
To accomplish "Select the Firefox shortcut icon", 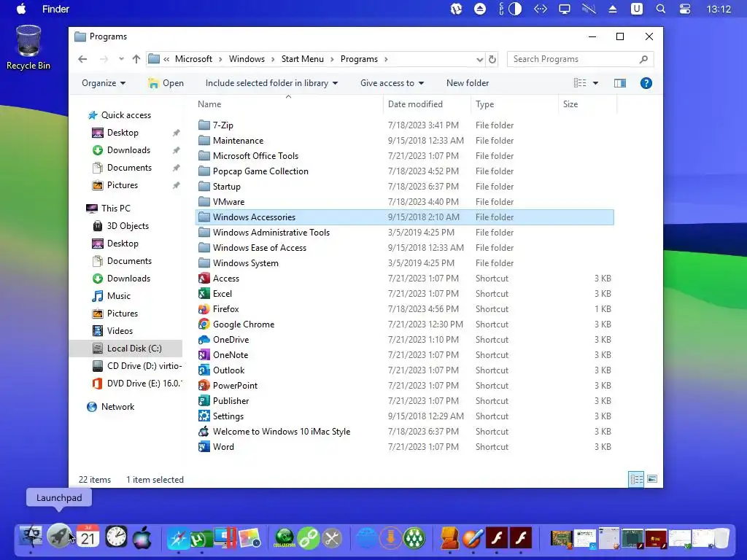I will point(204,309).
